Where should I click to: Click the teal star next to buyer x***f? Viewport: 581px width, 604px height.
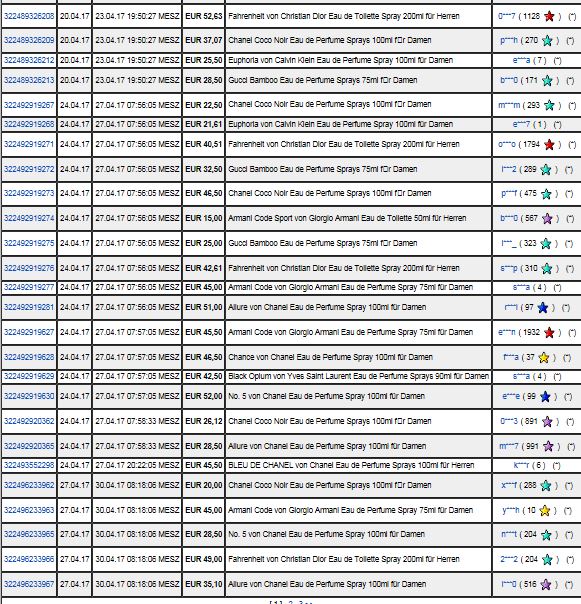[x=546, y=485]
